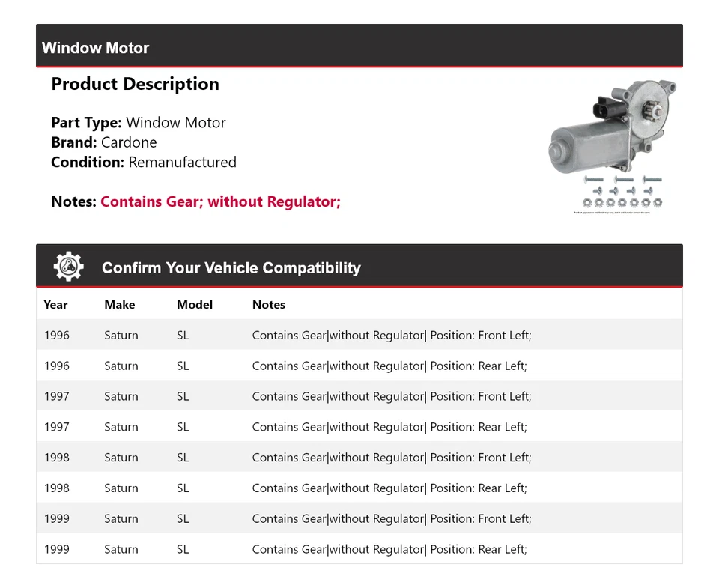
Task: Click the 1998 Saturn SL Rear Left row
Action: (359, 488)
